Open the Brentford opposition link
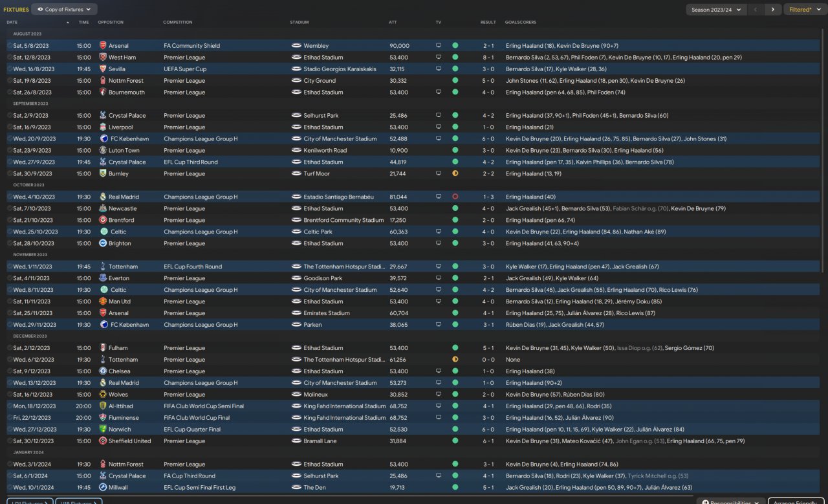 pyautogui.click(x=122, y=221)
